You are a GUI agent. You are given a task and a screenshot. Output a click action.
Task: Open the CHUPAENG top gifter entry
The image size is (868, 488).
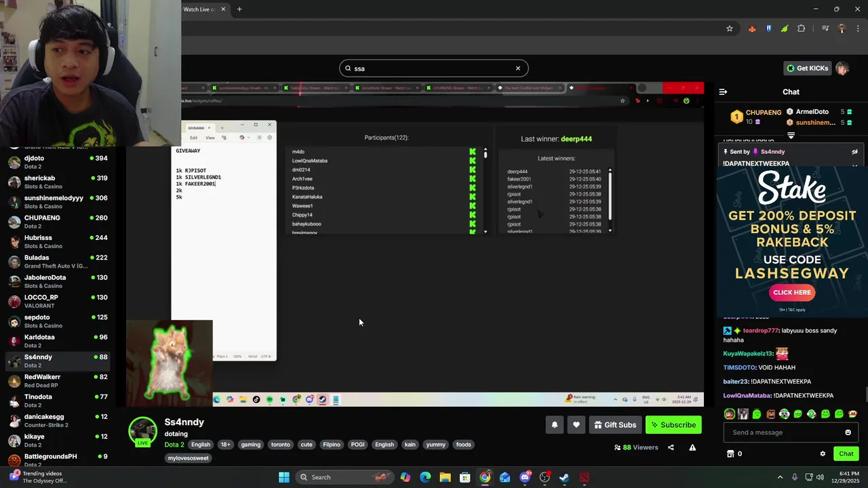[756, 117]
